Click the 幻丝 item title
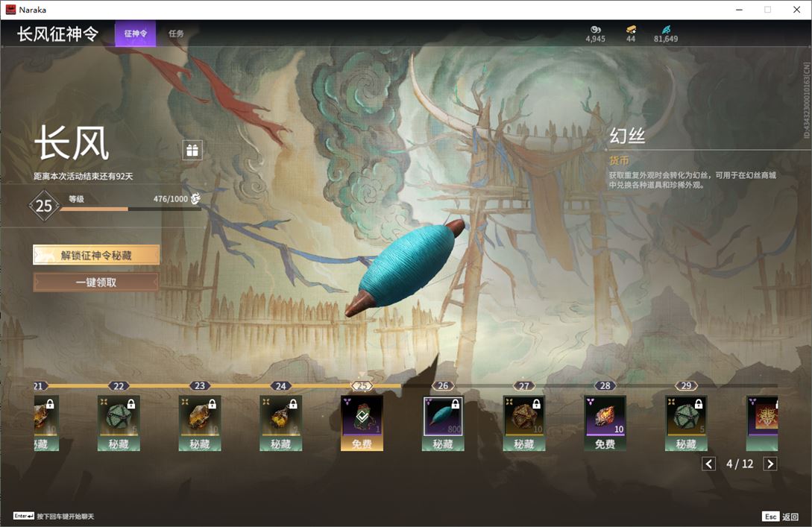Screen dimensions: 812x527 626,136
